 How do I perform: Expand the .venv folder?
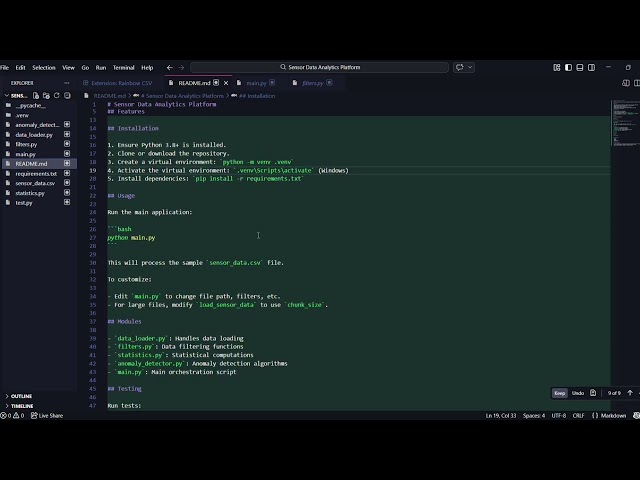coord(22,115)
